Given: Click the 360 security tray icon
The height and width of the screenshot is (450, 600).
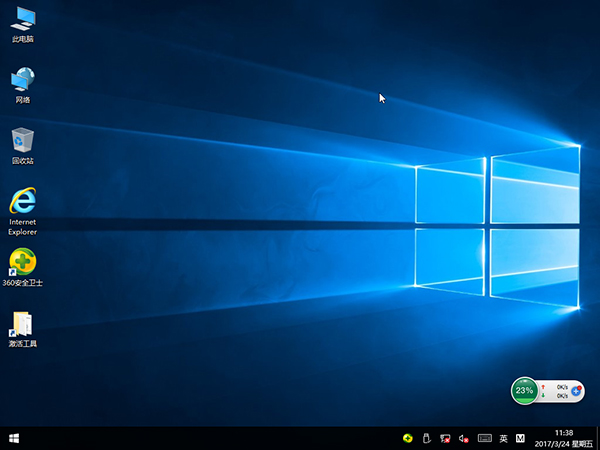Looking at the screenshot, I should [407, 438].
